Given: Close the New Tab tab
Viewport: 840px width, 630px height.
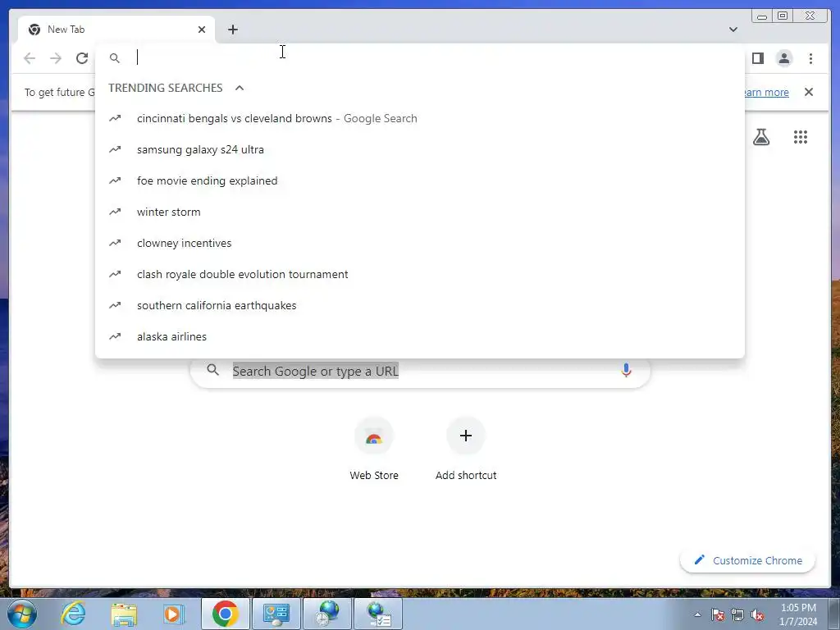Looking at the screenshot, I should (x=202, y=30).
